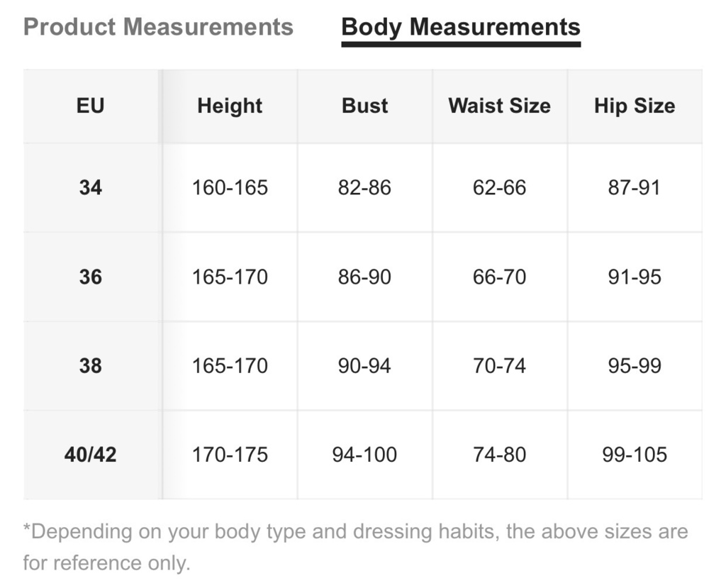Switch to the Product Measurements tab

click(158, 27)
